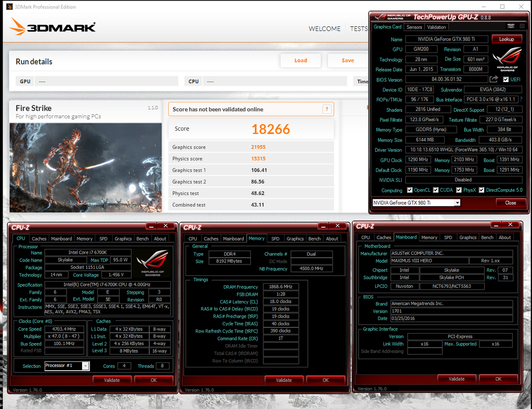
Task: Click the DRAM Frequency value 1868.6 MHz
Action: click(281, 287)
